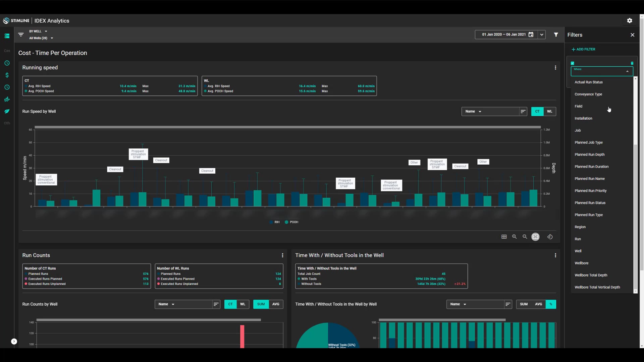Select Wellbore from the filter list
Viewport: 644px width, 362px height.
click(x=581, y=263)
